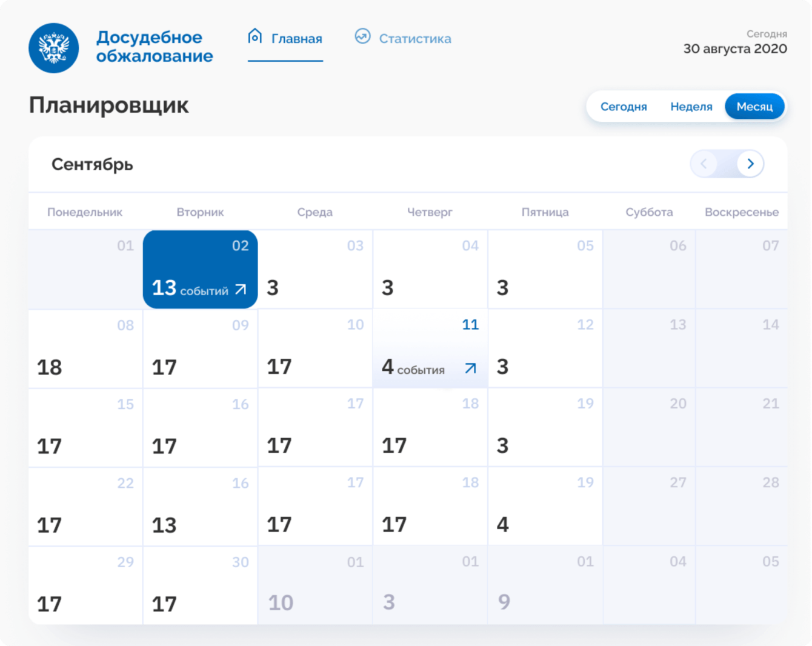Select day 22 cell
812x646 pixels.
[85, 507]
